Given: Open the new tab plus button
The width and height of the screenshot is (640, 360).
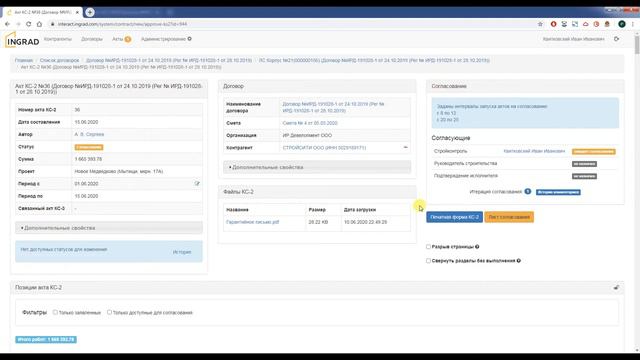Looking at the screenshot, I should click(90, 12).
